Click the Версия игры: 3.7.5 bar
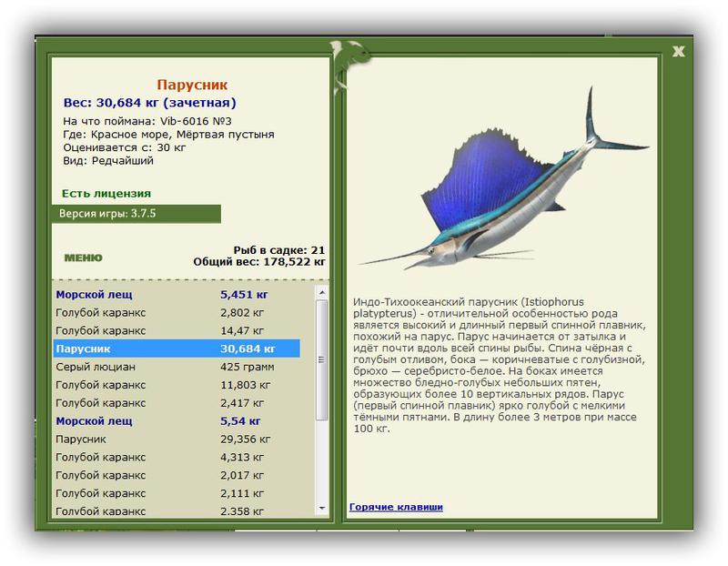Screen dimensions: 728x566 tap(136, 214)
